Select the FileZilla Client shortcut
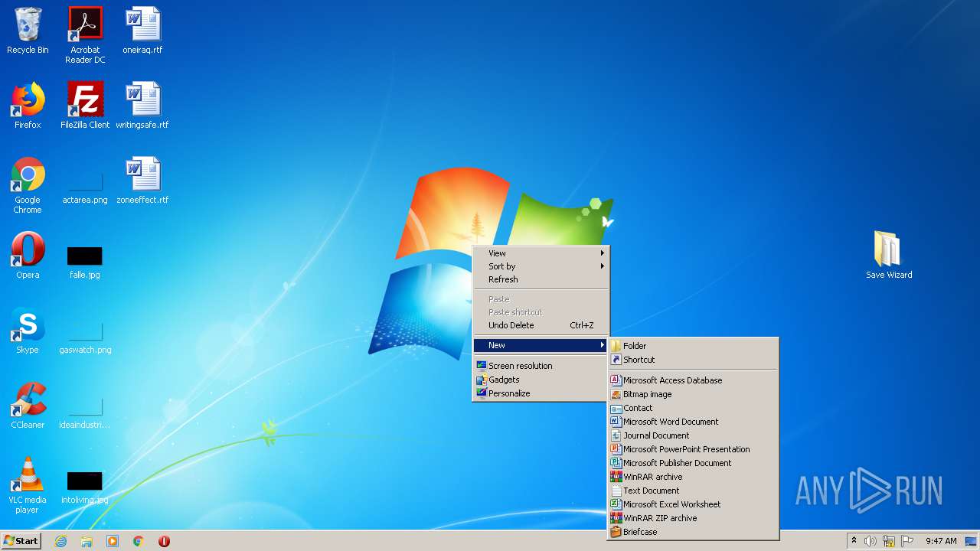The width and height of the screenshot is (980, 551). coord(85,106)
